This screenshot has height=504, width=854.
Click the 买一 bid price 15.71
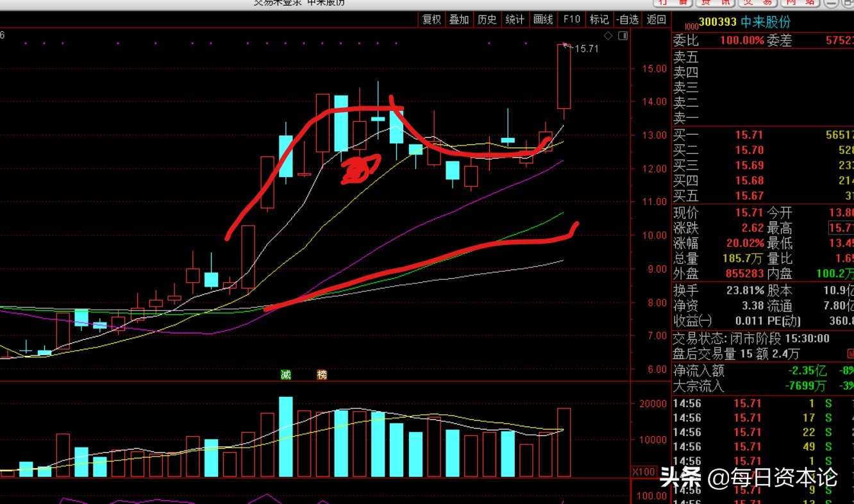tap(749, 135)
